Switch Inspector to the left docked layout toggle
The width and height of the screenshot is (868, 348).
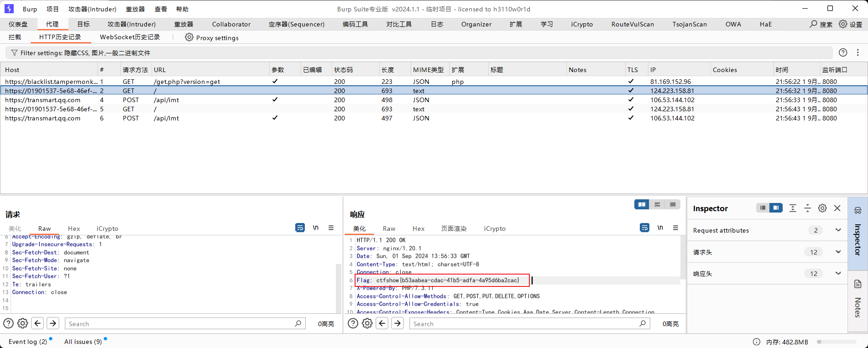tap(763, 208)
